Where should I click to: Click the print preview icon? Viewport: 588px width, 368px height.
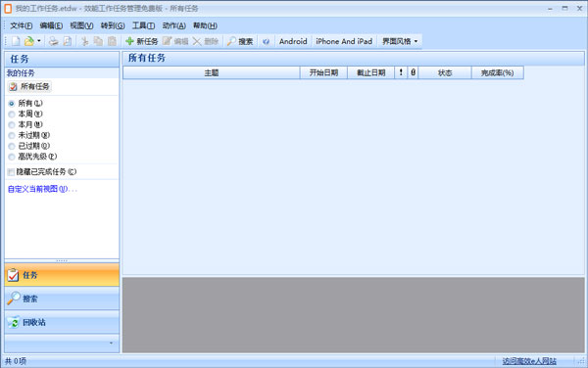tap(68, 41)
